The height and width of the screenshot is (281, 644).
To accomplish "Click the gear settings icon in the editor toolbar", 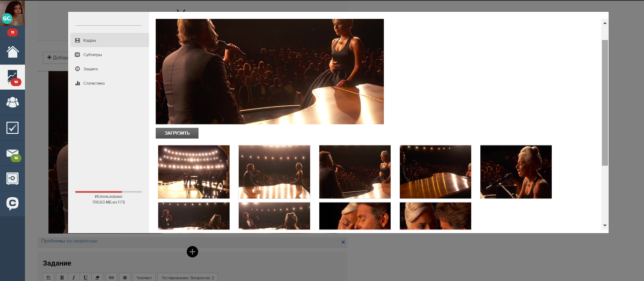I will 125,278.
